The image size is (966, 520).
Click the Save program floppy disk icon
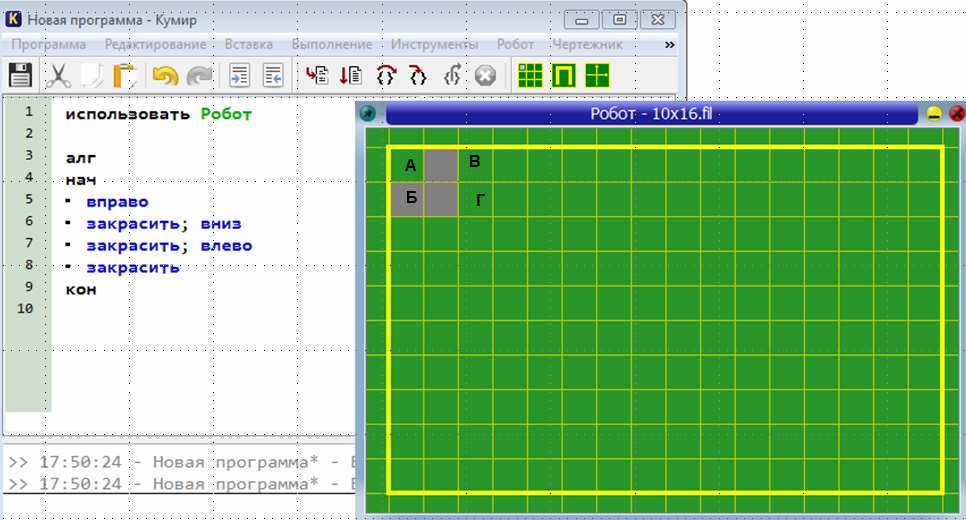tap(20, 75)
